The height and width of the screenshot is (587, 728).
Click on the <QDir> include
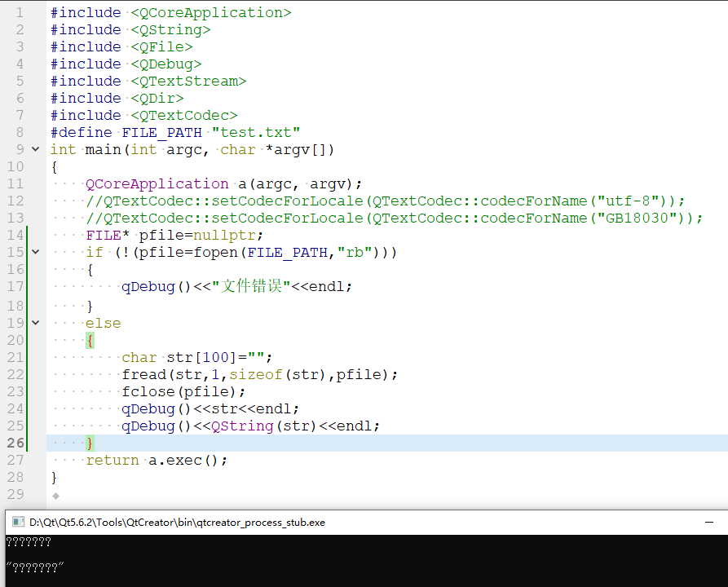pos(157,99)
